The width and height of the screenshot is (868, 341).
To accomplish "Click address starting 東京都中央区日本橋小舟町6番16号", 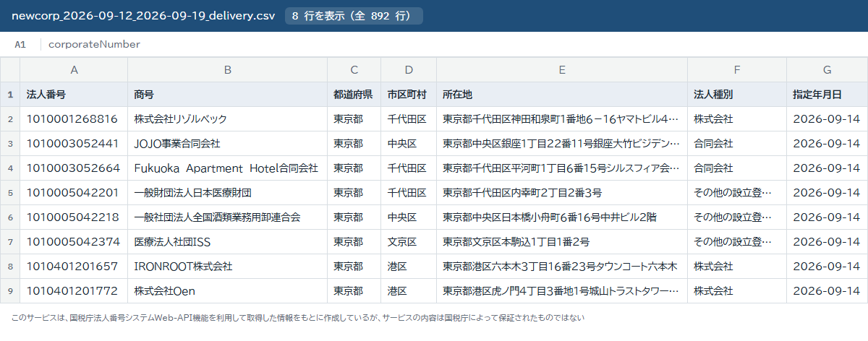I will point(562,217).
